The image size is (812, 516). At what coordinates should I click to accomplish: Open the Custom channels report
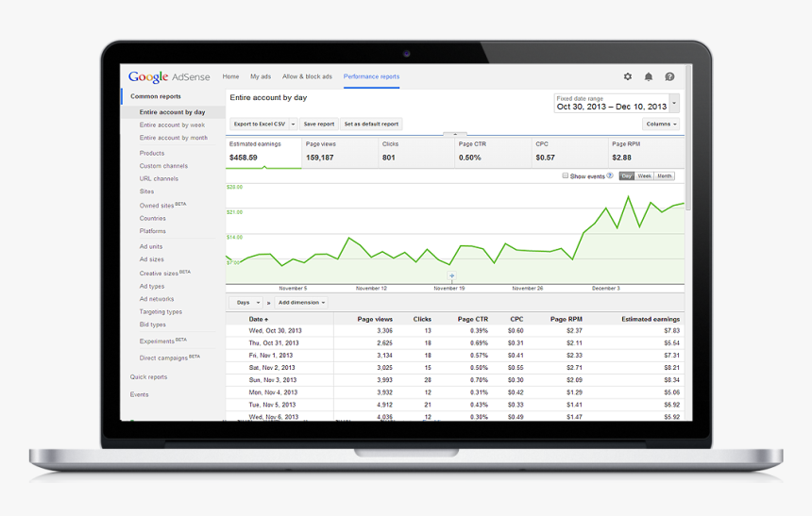coord(163,166)
